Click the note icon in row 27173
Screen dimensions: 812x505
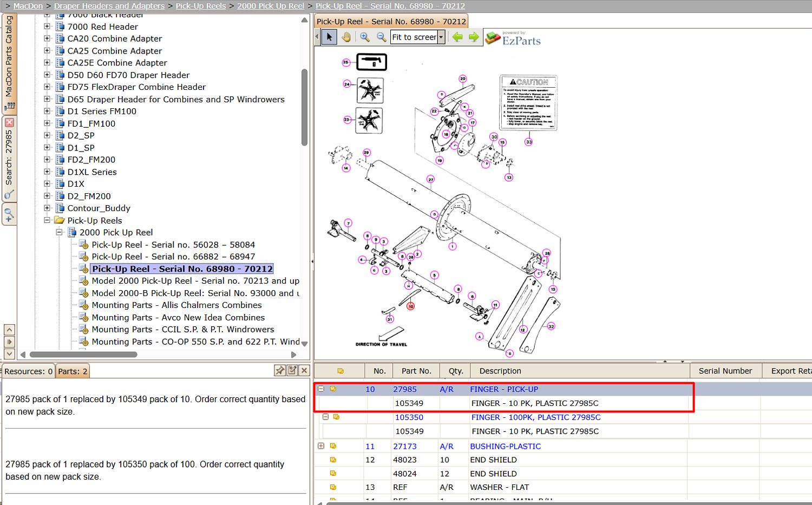pyautogui.click(x=333, y=446)
